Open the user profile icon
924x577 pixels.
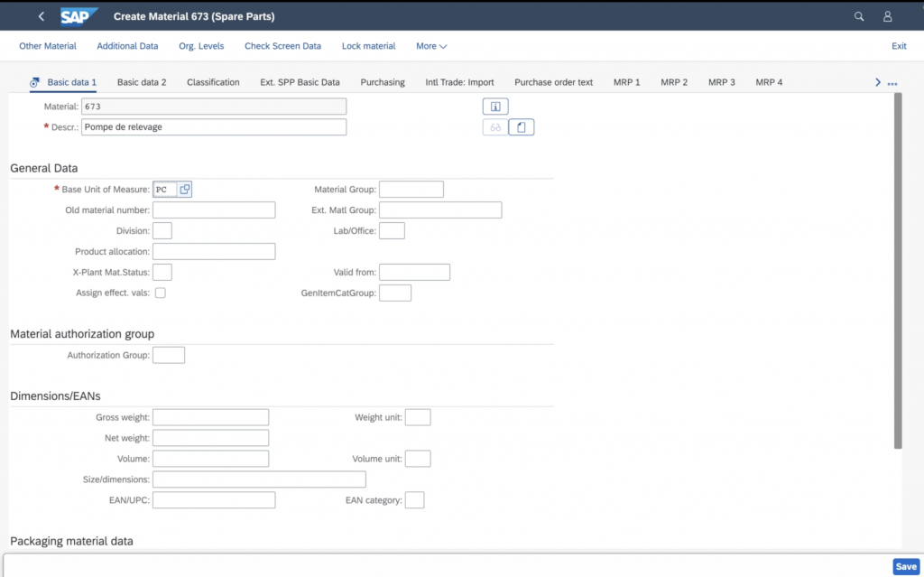(887, 16)
